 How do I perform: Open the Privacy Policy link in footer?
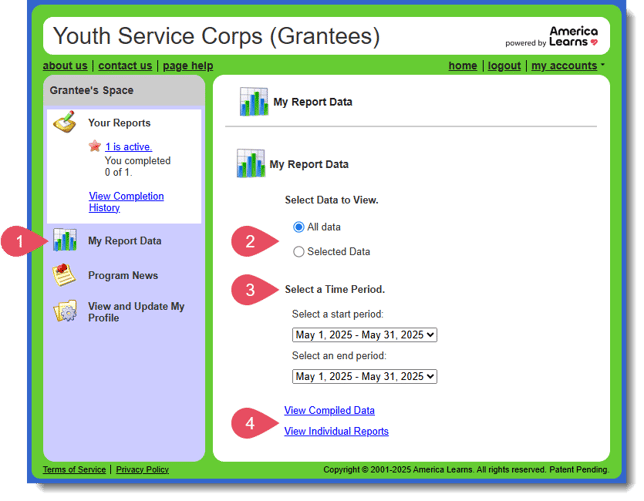pos(142,470)
